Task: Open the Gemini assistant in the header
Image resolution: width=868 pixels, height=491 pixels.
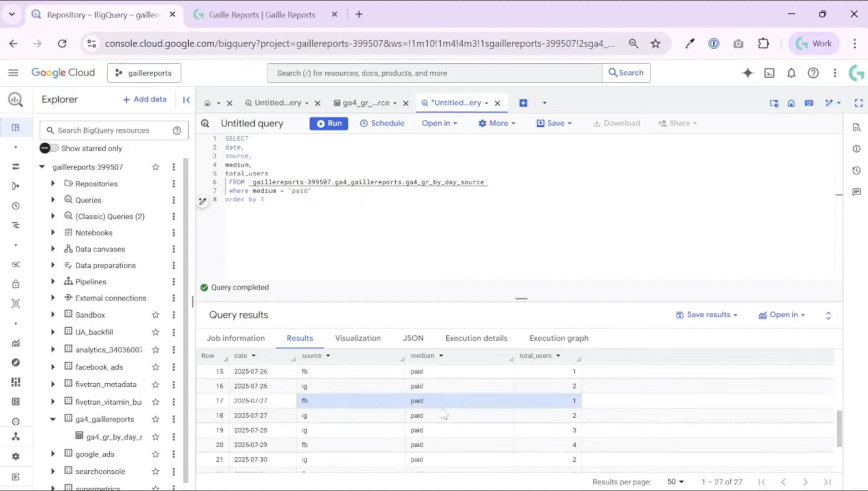Action: coord(747,73)
